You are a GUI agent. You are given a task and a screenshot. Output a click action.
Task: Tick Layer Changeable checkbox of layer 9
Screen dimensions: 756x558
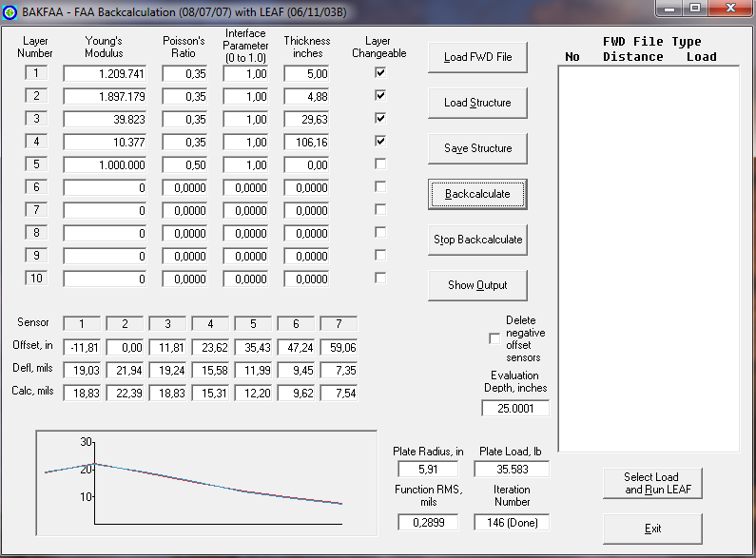tap(380, 255)
